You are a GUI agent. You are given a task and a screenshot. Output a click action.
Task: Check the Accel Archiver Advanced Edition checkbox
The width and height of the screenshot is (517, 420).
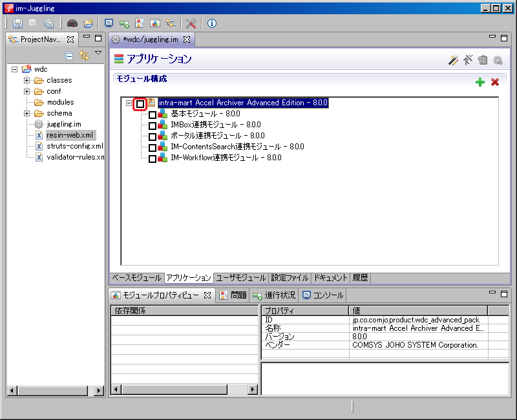click(140, 104)
